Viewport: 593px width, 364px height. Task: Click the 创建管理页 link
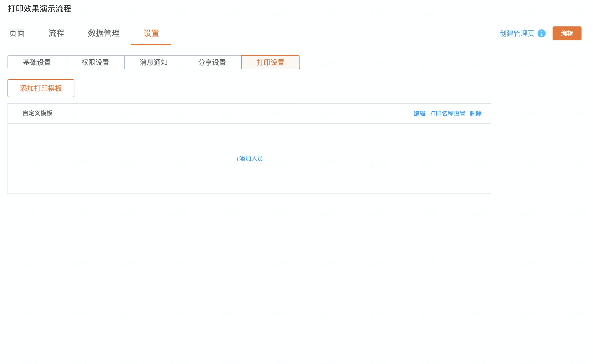[517, 33]
